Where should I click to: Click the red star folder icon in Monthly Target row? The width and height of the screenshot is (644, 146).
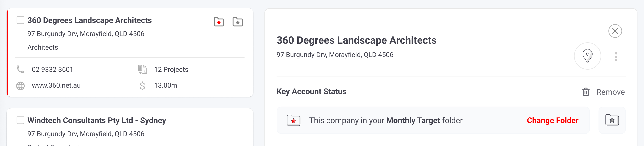click(294, 120)
